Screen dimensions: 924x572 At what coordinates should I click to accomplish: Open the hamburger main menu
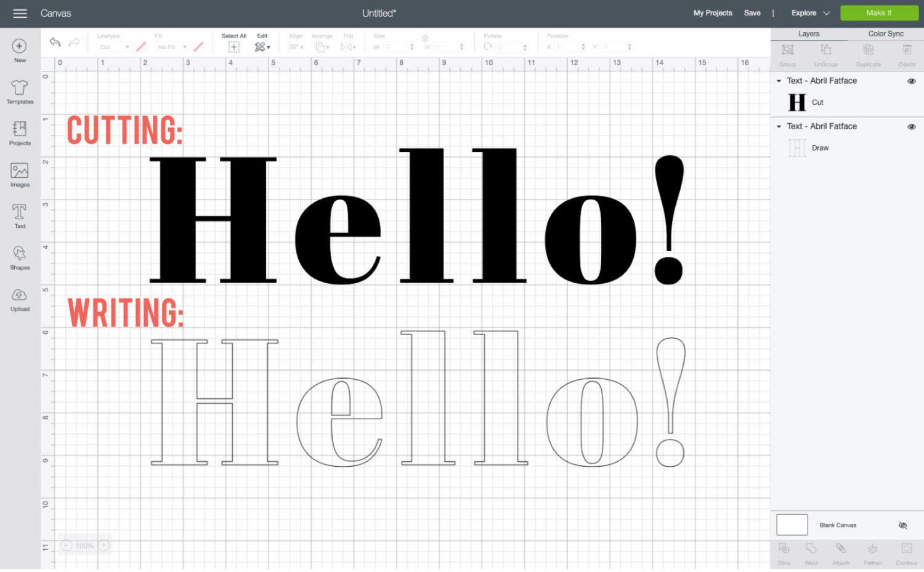tap(20, 13)
